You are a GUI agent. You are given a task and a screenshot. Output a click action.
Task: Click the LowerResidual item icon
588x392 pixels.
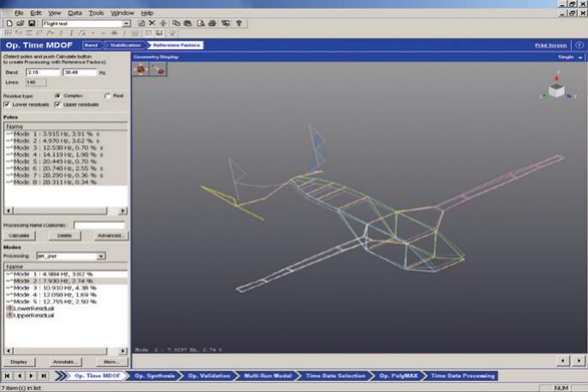[x=9, y=308]
